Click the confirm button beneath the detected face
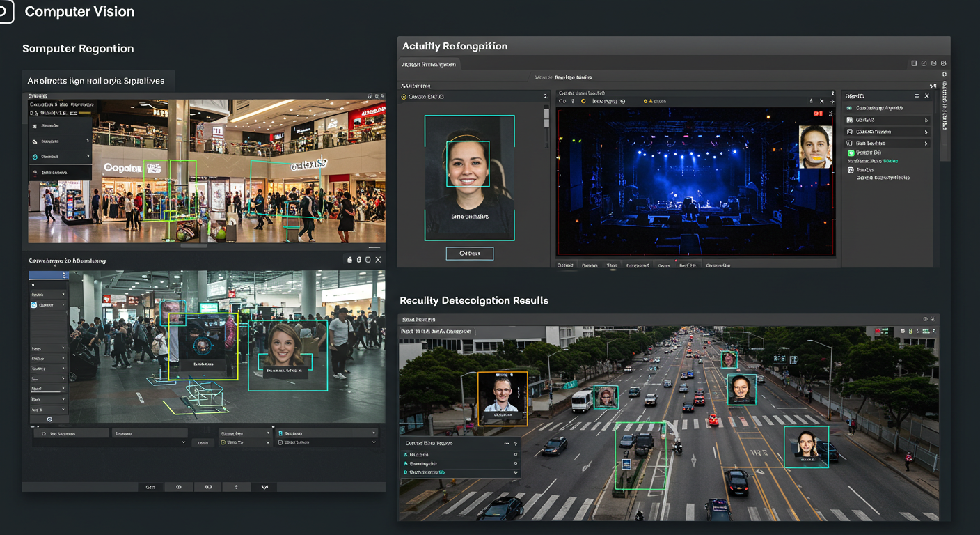This screenshot has width=980, height=535. tap(470, 253)
